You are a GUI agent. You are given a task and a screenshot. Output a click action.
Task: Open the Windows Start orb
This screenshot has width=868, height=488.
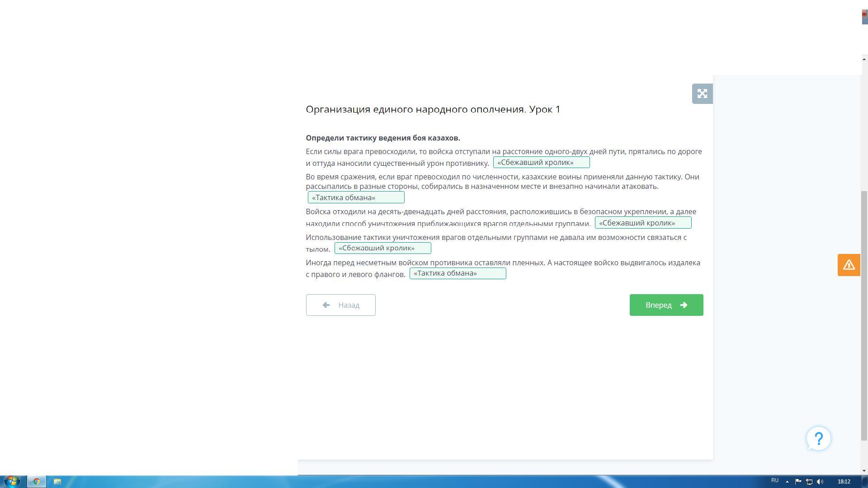[12, 481]
